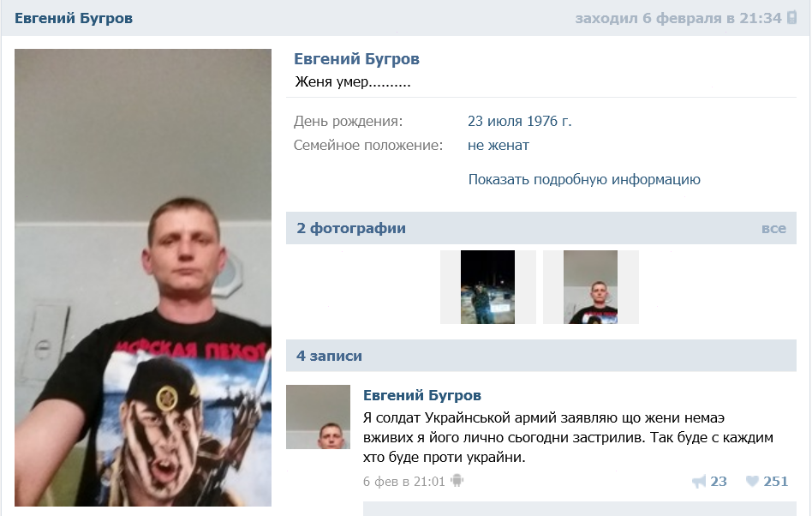Open post timestamp '6 фев в 21:01'

point(404,482)
